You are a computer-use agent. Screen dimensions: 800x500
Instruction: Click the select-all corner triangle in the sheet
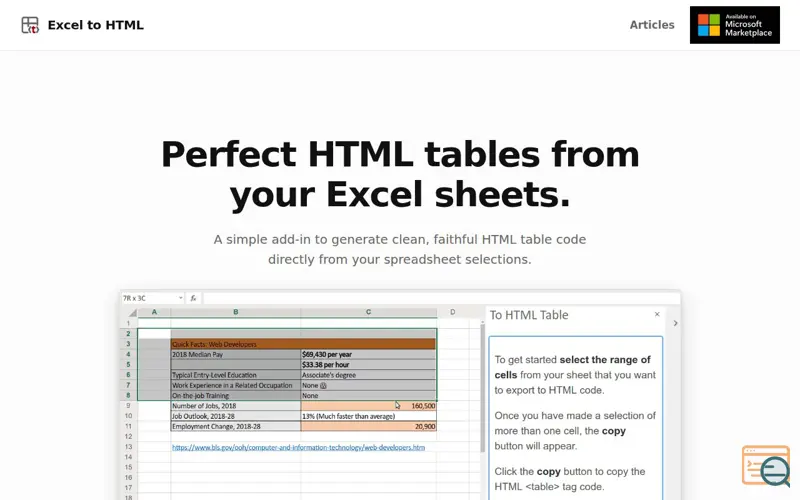tap(132, 312)
